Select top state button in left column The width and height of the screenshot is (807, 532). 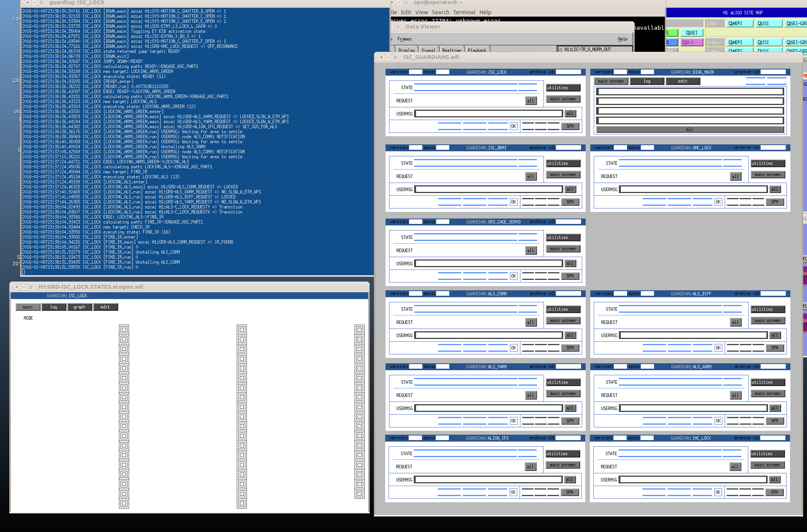(x=124, y=330)
